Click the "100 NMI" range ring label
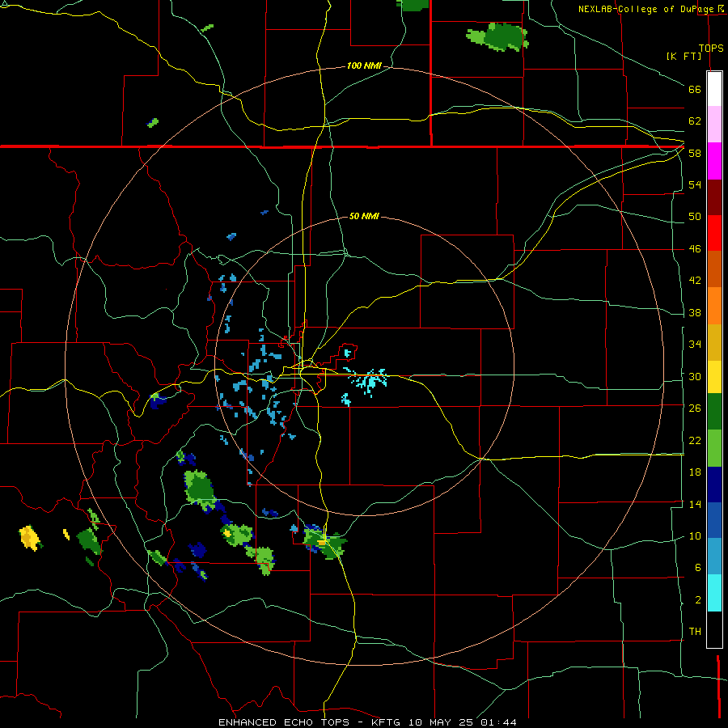 click(364, 66)
